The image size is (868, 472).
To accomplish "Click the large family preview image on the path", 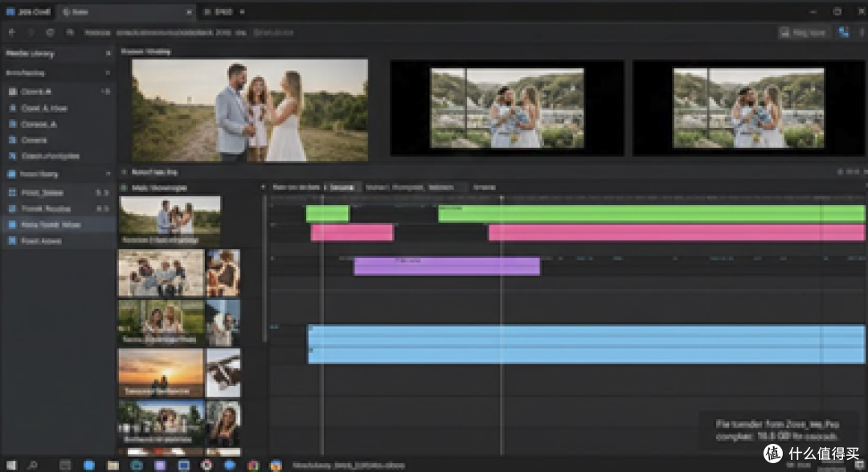I will pyautogui.click(x=250, y=109).
